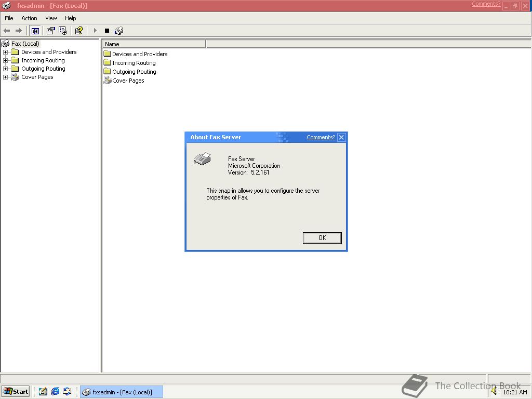Click the folder icon of Devices and Providers in tree
This screenshot has width=532, height=399.
pyautogui.click(x=15, y=52)
